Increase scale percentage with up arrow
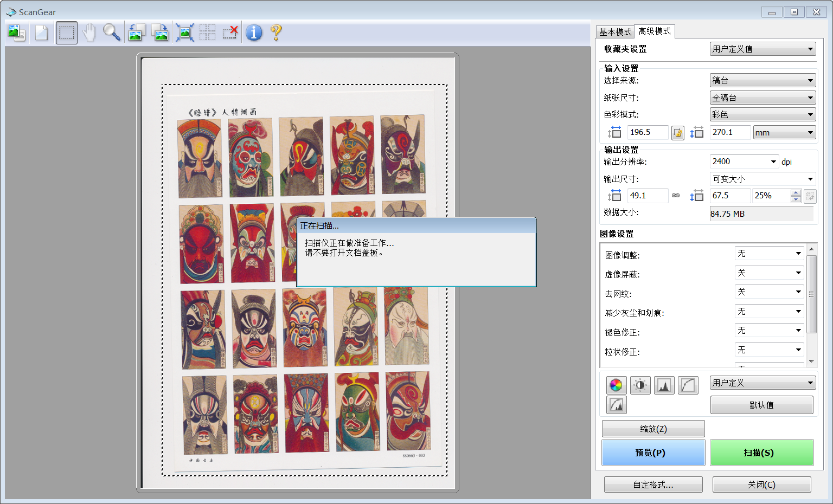This screenshot has height=504, width=833. (x=796, y=192)
